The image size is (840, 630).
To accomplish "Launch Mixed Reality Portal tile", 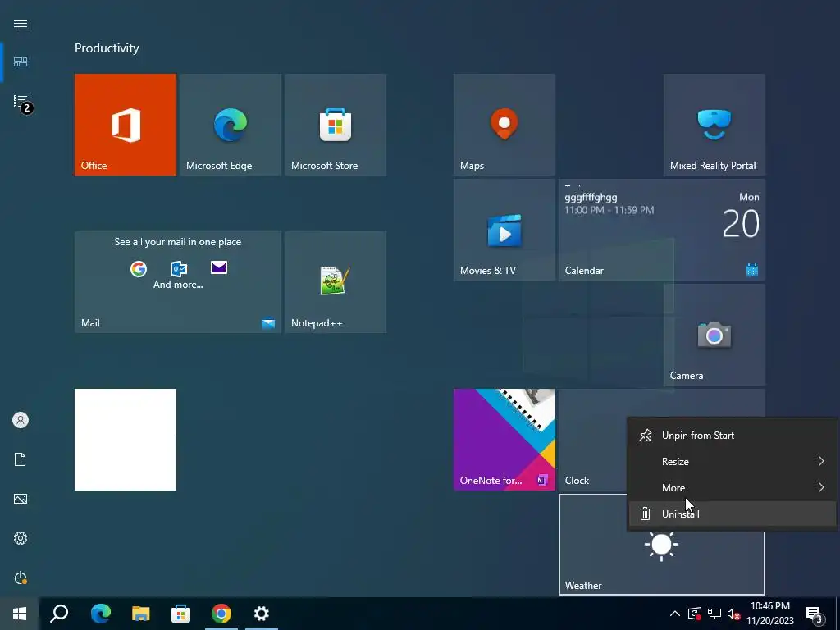I will (714, 125).
